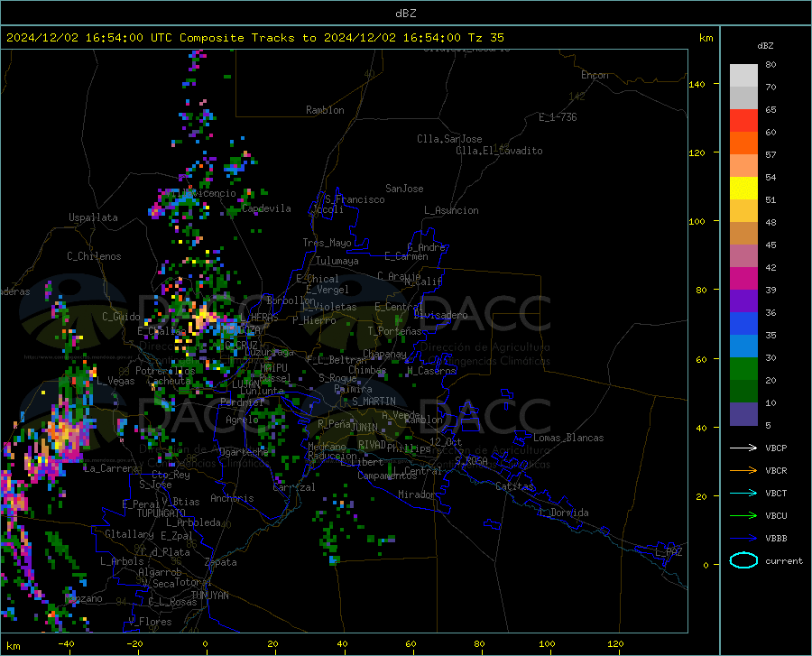Click the 'C_Chilenos' map label
The width and height of the screenshot is (812, 656).
(94, 256)
